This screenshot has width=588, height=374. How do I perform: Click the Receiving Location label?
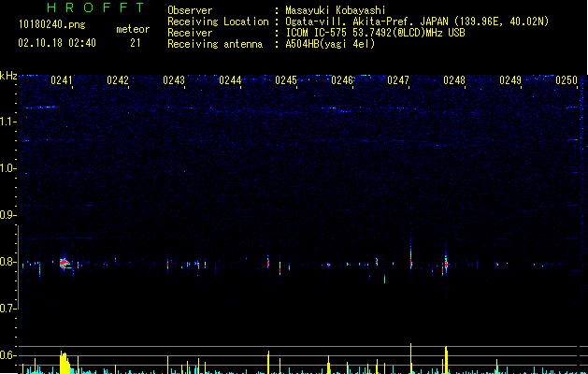coord(218,22)
